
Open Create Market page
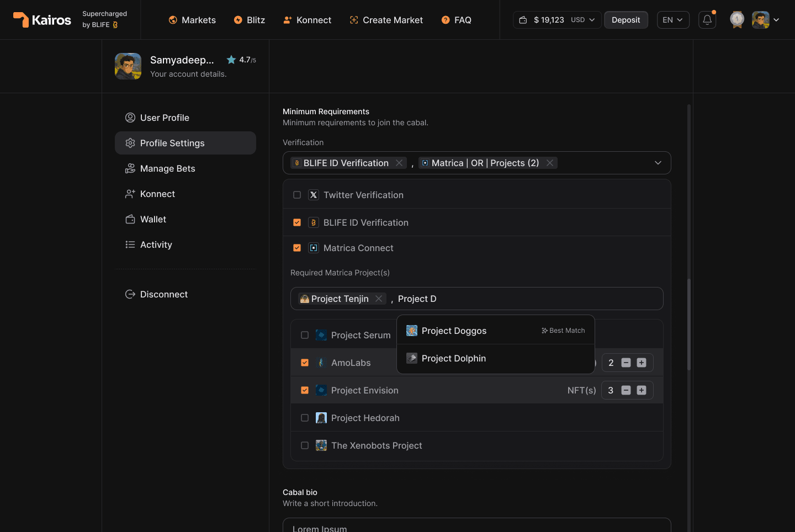[x=386, y=20]
